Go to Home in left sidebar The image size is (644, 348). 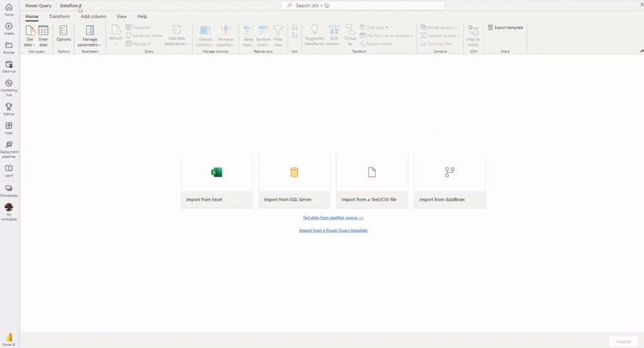8,10
